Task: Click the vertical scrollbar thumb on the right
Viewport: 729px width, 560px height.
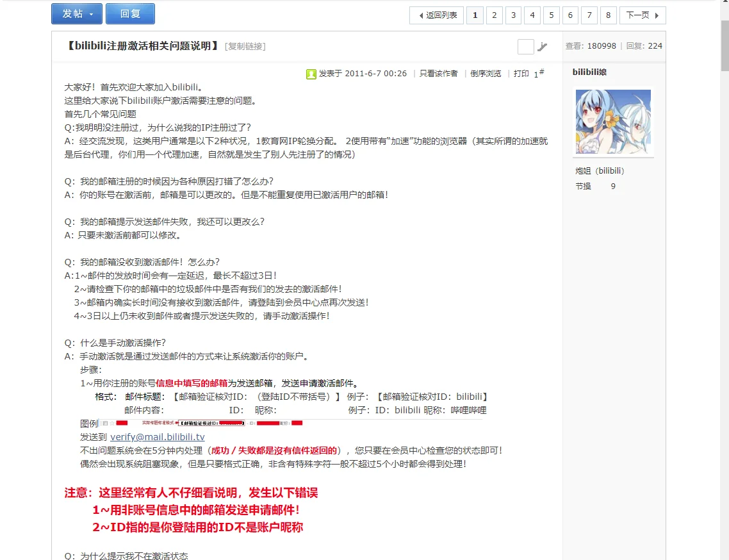Action: [725, 45]
